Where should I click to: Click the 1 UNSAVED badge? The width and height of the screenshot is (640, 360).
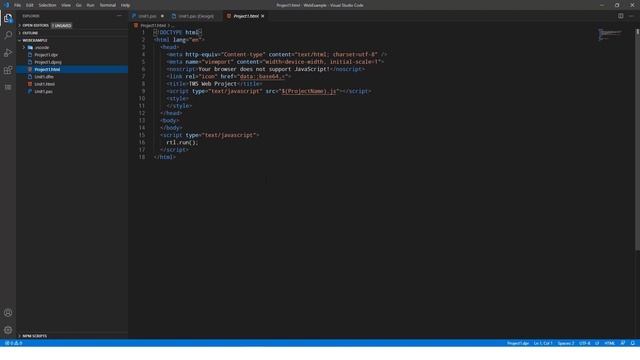62,25
